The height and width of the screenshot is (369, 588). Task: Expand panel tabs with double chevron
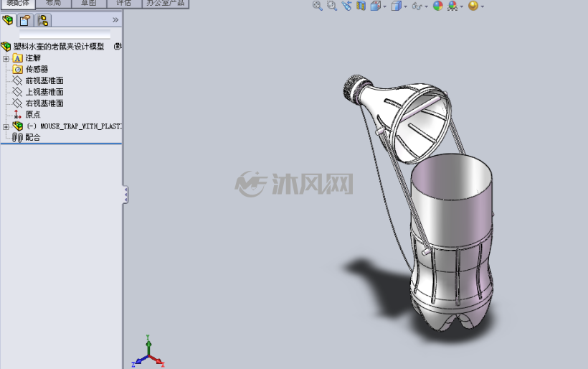click(x=115, y=20)
